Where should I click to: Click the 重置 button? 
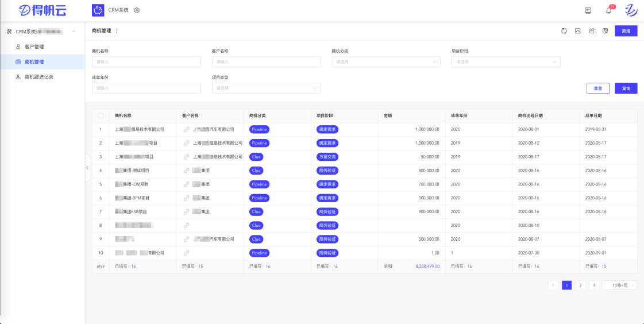[598, 88]
